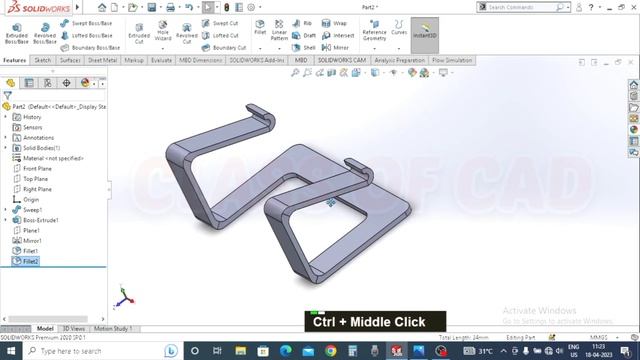This screenshot has height=360, width=640.
Task: Open the Hole Wizard dropdown arrow
Action: pyautogui.click(x=163, y=49)
